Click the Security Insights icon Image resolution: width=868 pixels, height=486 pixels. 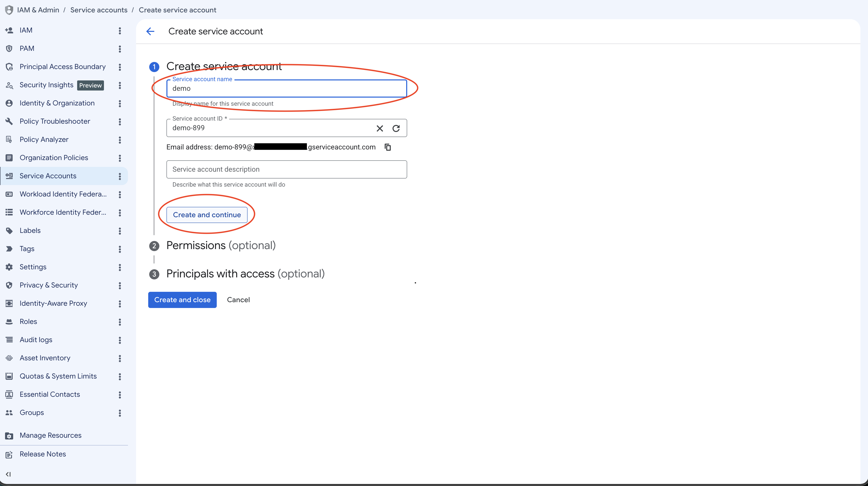point(9,85)
